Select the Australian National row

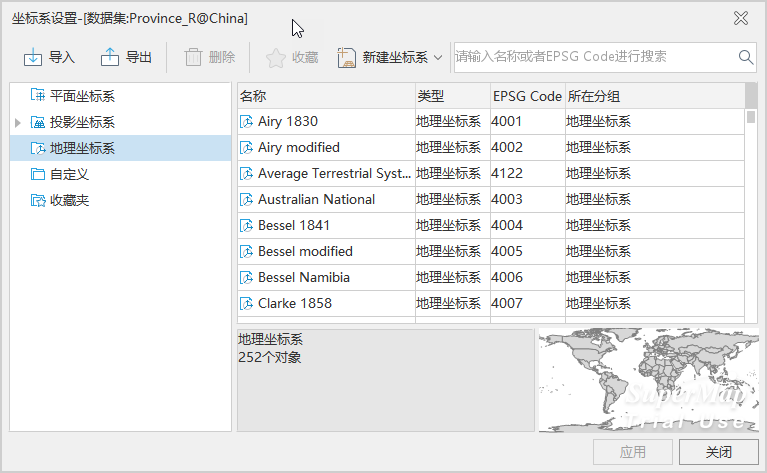[316, 200]
